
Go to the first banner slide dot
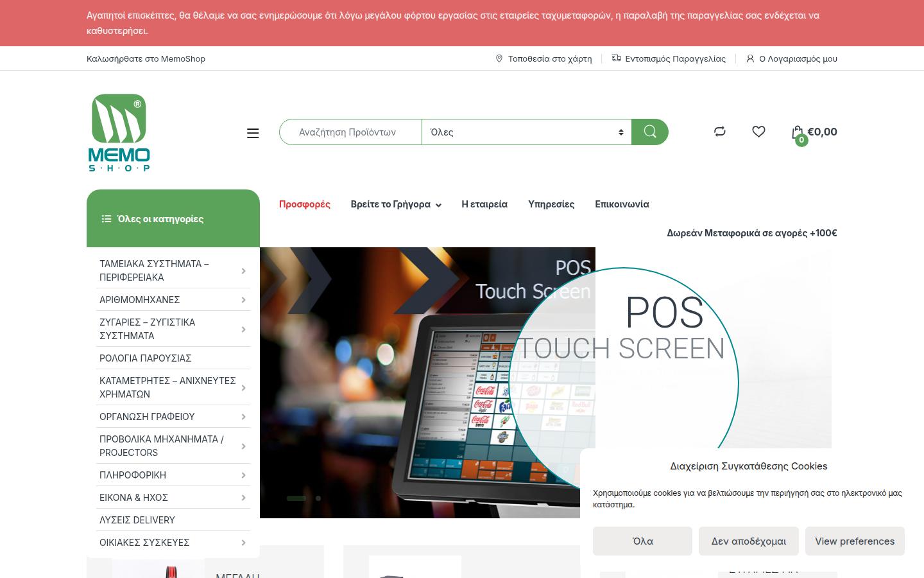tap(296, 498)
